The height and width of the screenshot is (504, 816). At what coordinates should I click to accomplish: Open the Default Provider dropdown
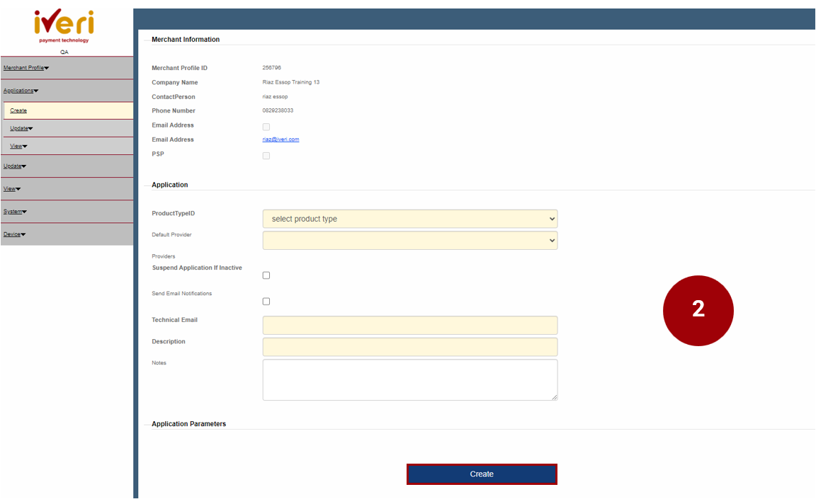pyautogui.click(x=409, y=241)
